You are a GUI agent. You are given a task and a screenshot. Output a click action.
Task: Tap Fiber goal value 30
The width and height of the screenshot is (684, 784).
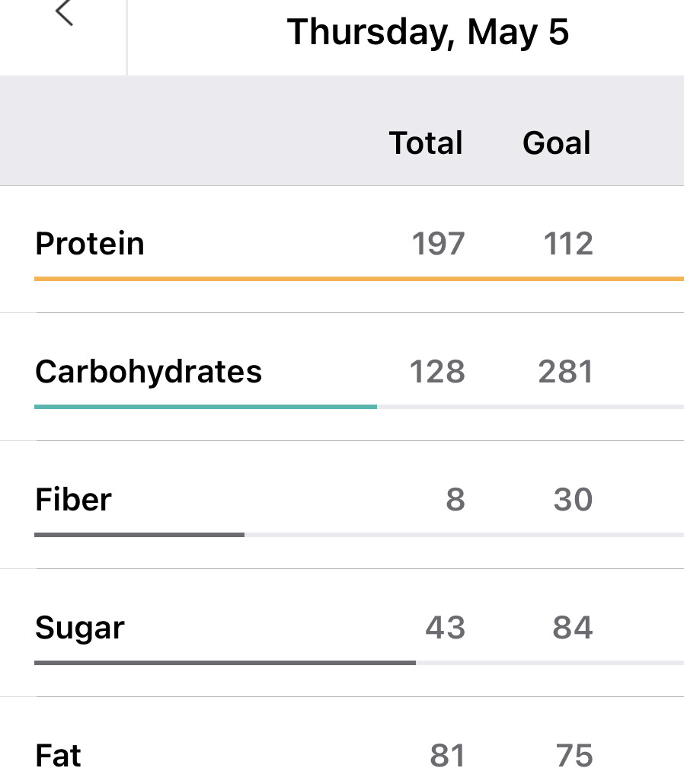pyautogui.click(x=573, y=500)
